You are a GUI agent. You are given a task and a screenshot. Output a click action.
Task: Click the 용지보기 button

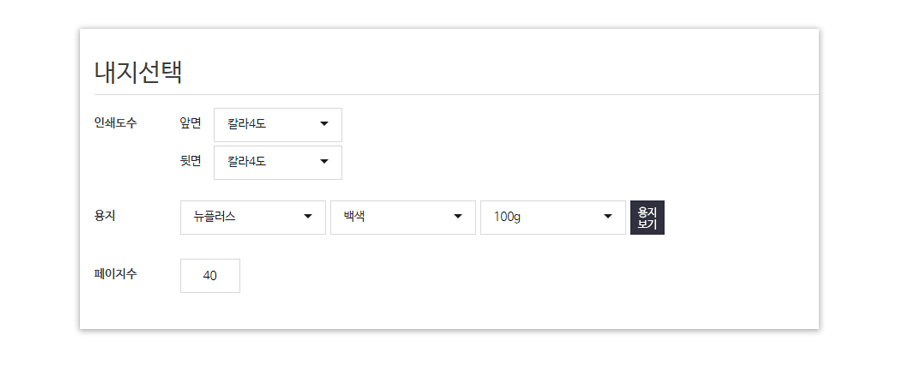(x=647, y=217)
